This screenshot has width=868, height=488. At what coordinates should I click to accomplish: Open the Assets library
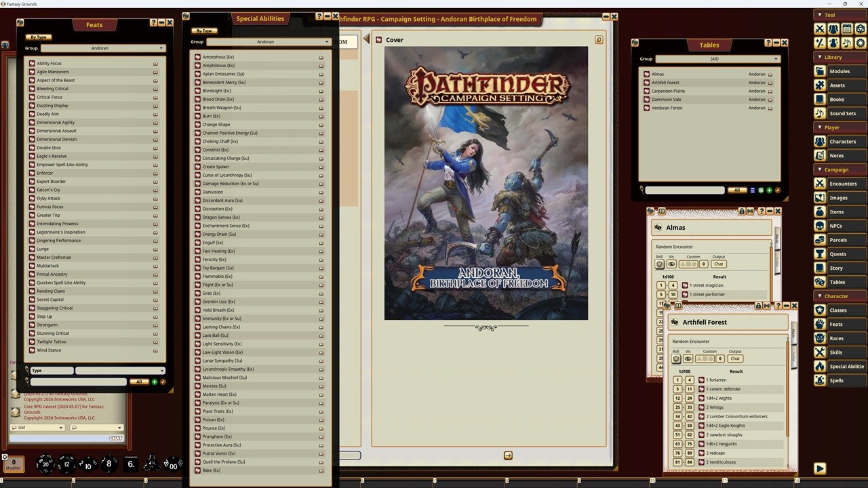837,85
